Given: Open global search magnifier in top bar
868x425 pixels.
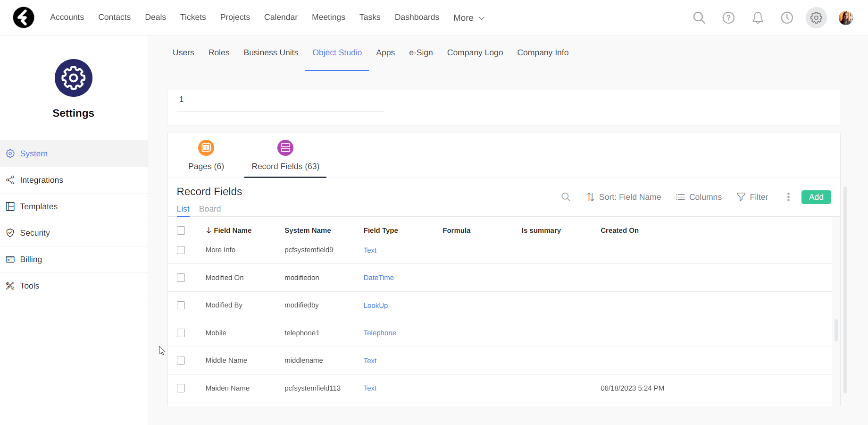Looking at the screenshot, I should [699, 18].
